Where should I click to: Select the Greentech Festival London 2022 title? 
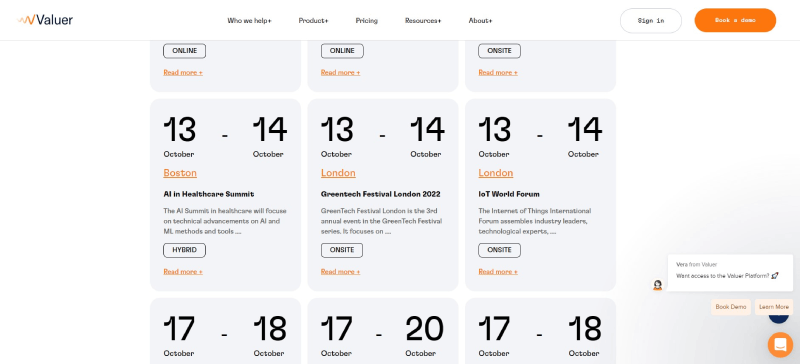pyautogui.click(x=381, y=194)
